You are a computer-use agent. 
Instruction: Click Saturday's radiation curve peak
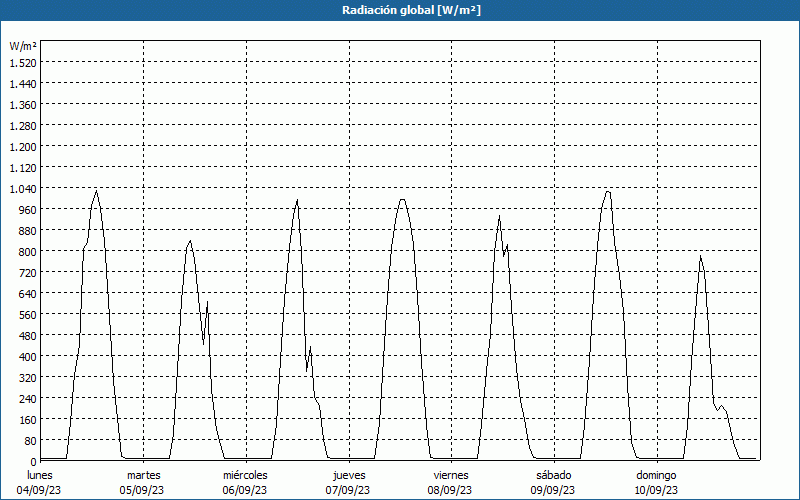607,191
